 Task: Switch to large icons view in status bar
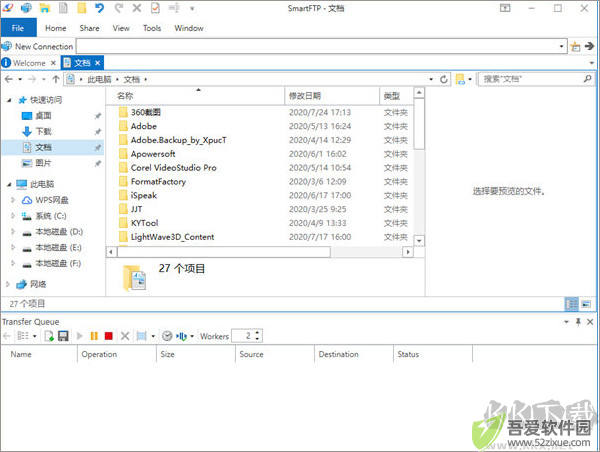pos(586,304)
